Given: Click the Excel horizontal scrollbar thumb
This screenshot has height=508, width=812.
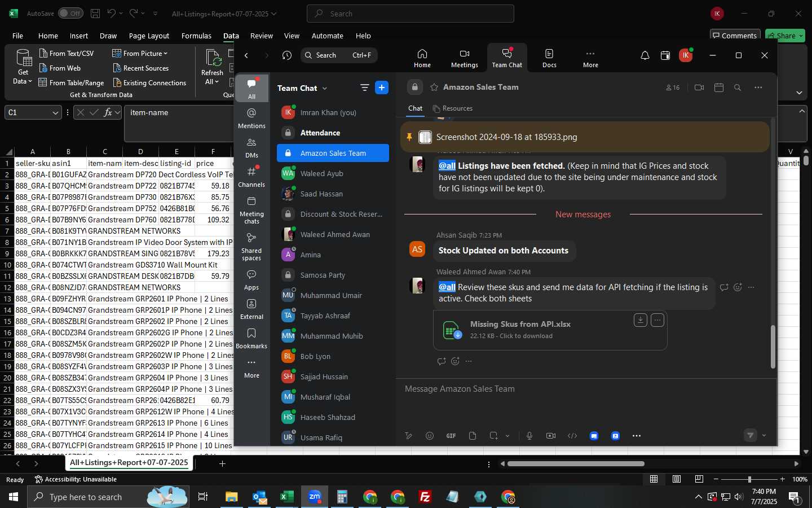Looking at the screenshot, I should (576, 464).
